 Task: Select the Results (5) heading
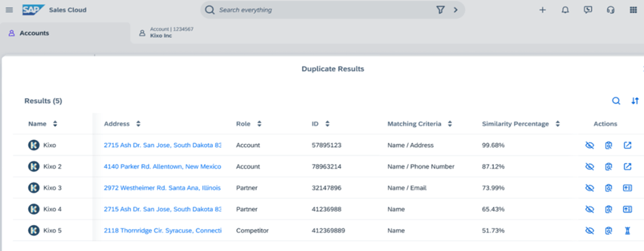(x=43, y=101)
